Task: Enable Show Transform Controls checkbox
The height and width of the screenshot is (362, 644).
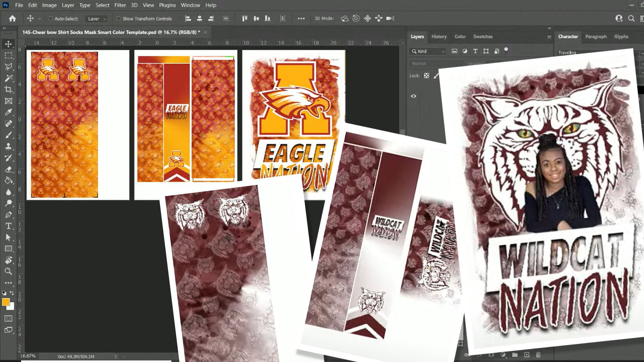Action: 119,19
